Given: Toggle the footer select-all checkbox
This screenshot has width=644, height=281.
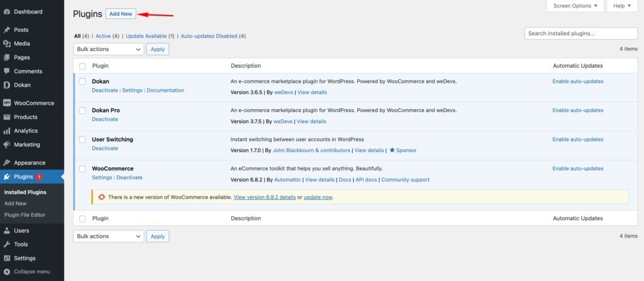Looking at the screenshot, I should 82,219.
